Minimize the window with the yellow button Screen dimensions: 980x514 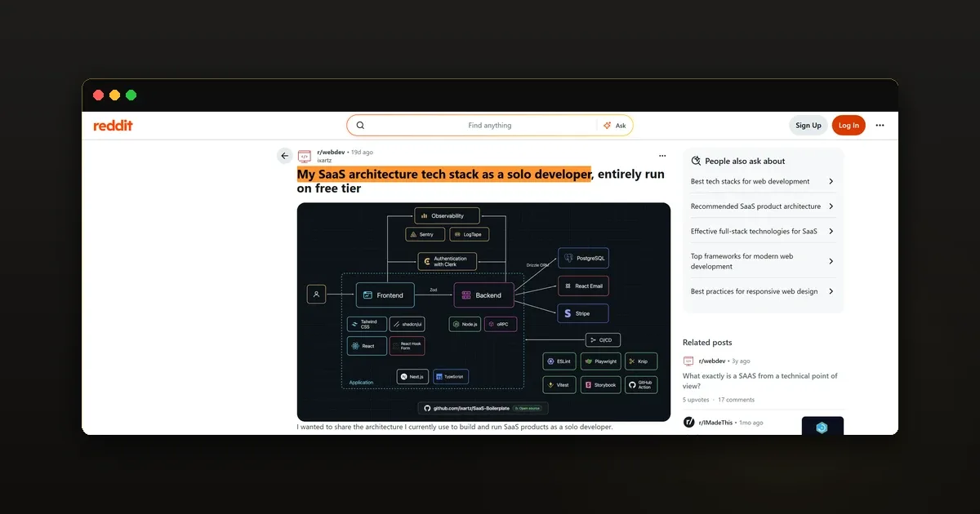114,95
